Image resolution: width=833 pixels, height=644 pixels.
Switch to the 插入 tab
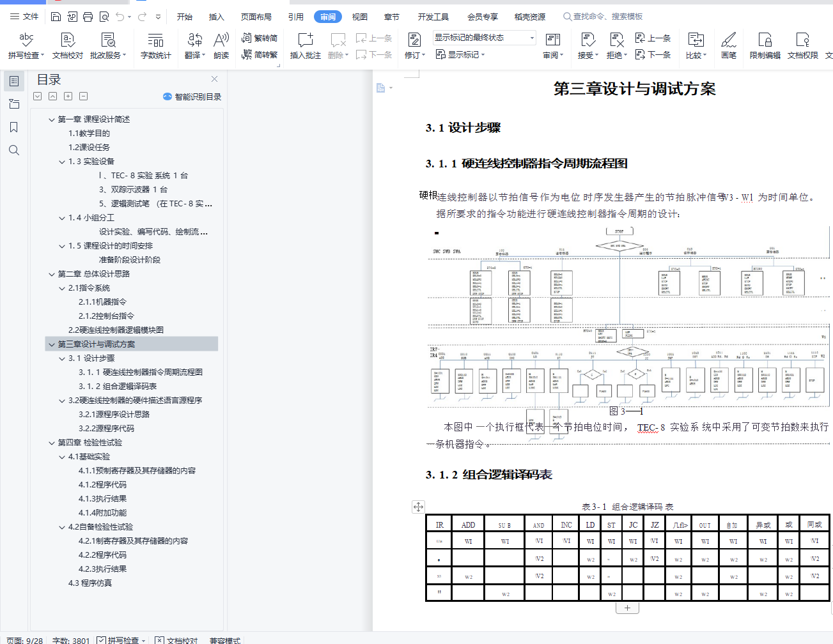click(x=217, y=17)
